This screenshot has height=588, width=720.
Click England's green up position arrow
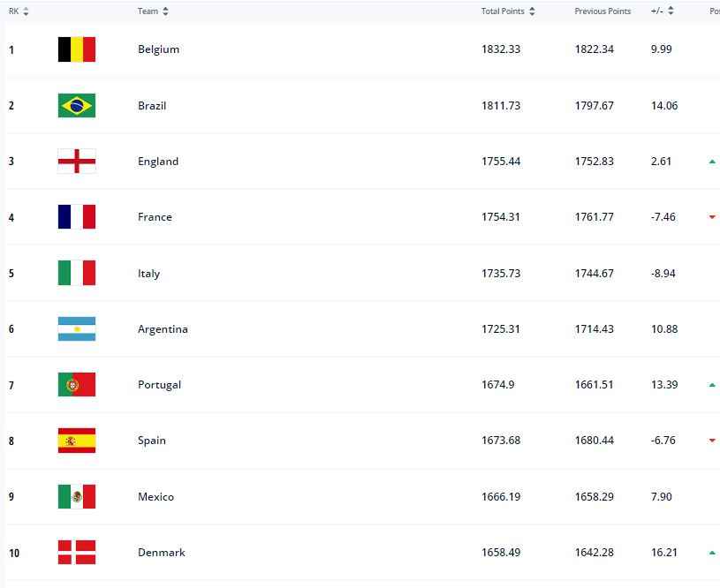coord(712,162)
